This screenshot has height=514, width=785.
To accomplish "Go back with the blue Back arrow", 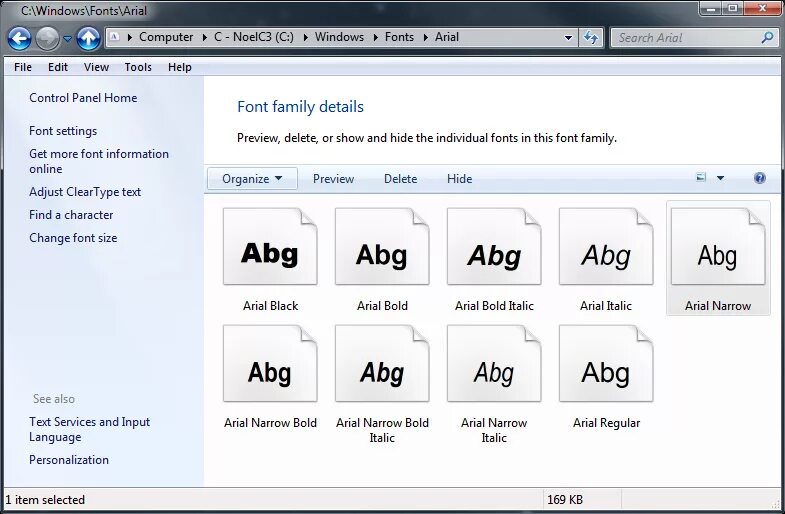I will click(x=19, y=38).
